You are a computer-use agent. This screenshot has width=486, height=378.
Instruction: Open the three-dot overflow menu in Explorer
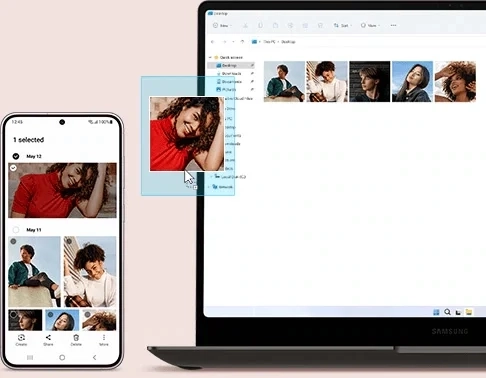point(393,25)
